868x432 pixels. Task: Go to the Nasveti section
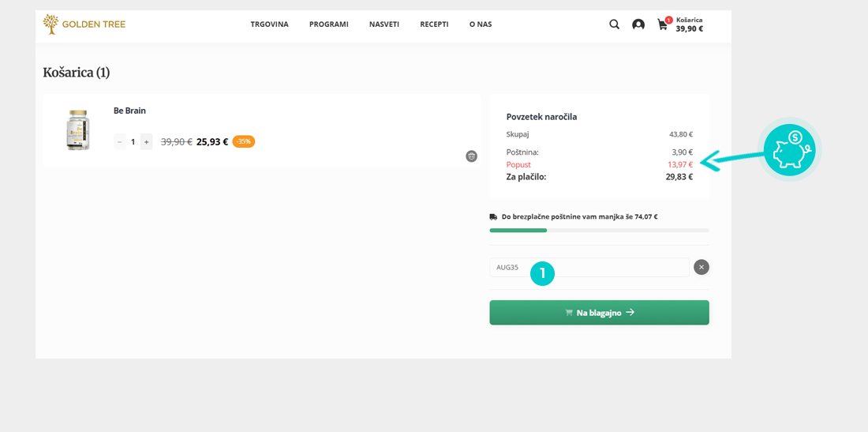coord(384,24)
